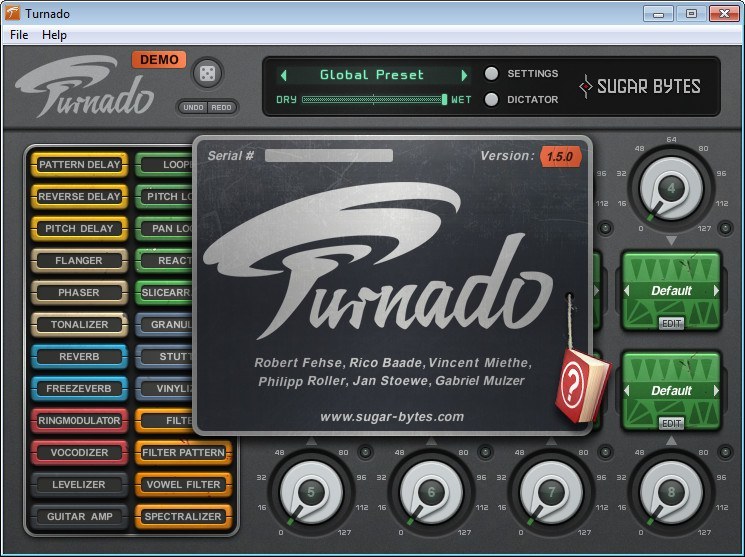This screenshot has width=745, height=557.
Task: Open upper Default effect slot name
Action: pyautogui.click(x=671, y=290)
